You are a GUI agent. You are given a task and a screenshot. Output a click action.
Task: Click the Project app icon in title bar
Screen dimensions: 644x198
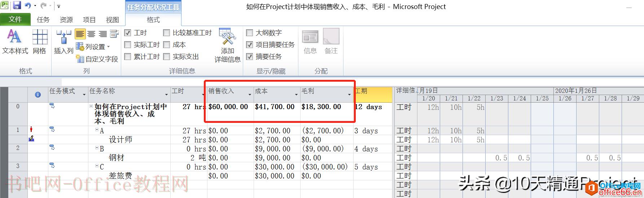coord(5,5)
